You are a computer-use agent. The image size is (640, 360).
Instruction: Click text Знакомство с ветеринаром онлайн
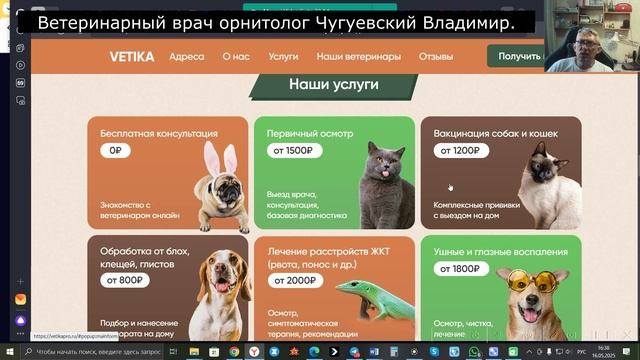(x=140, y=210)
